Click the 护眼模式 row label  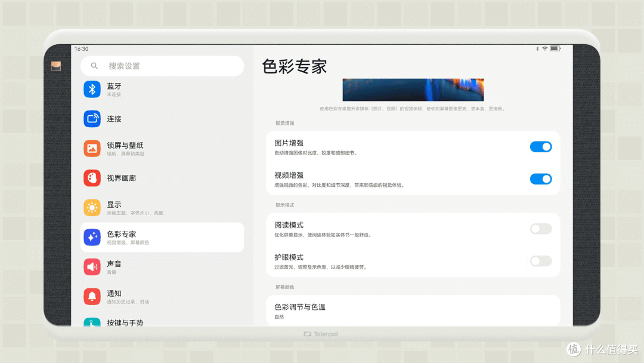tap(289, 257)
